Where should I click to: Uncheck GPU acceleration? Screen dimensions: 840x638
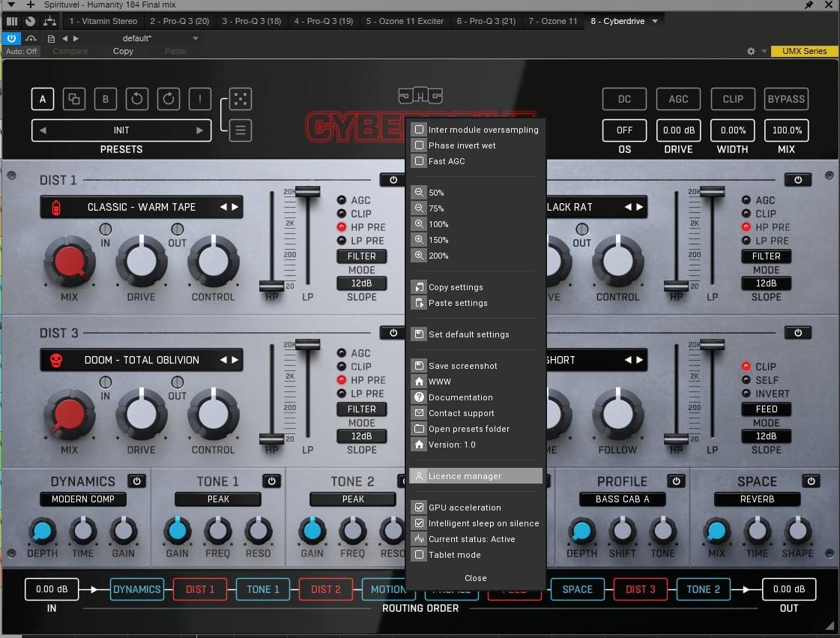pyautogui.click(x=420, y=508)
